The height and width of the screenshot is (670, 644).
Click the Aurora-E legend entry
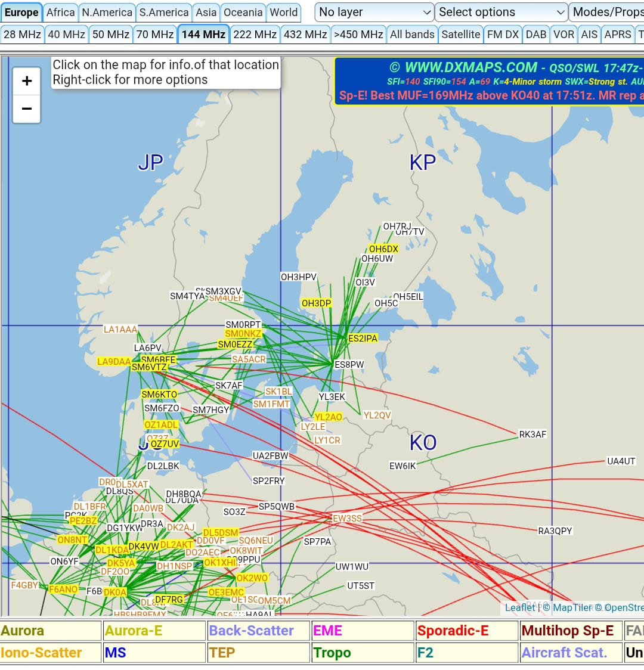154,631
